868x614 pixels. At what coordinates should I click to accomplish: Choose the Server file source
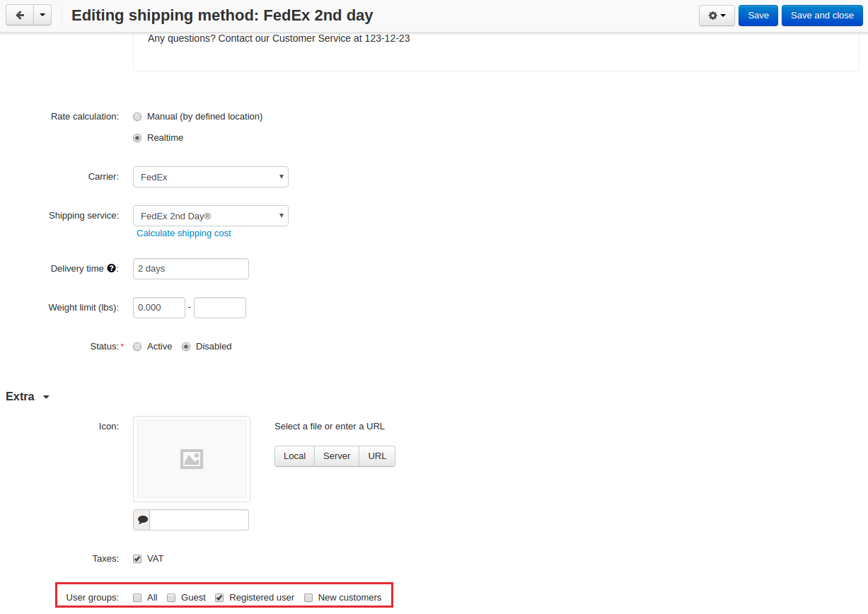tap(337, 456)
